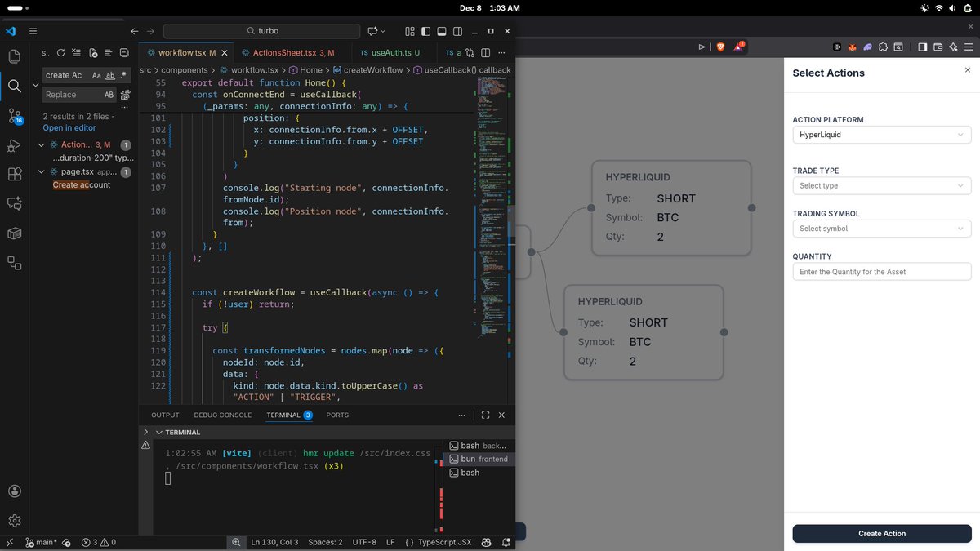Click the hamburger menu in VS Code title bar
This screenshot has height=551, width=980.
[x=33, y=31]
